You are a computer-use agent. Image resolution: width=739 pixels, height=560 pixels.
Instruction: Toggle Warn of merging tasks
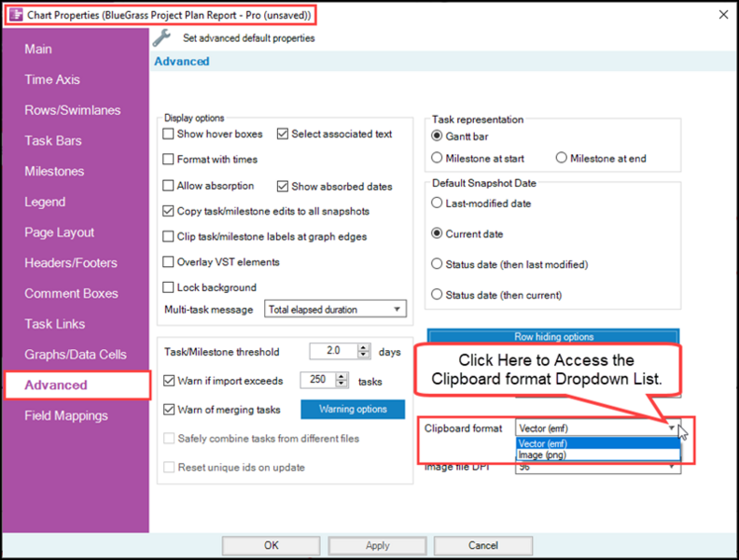[x=169, y=410]
